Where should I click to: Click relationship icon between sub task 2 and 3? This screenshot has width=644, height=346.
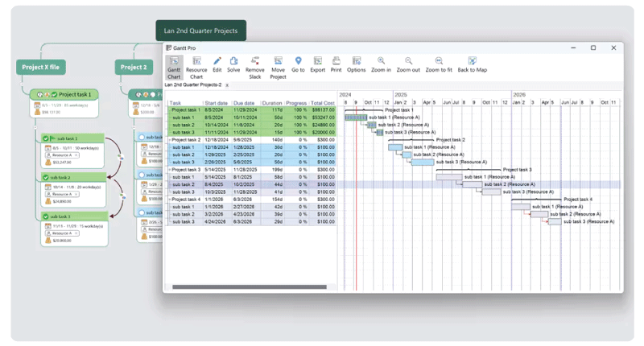point(123,196)
